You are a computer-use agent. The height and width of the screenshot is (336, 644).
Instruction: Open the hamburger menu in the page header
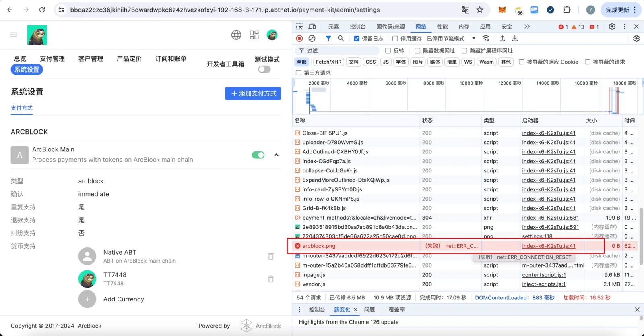click(14, 35)
